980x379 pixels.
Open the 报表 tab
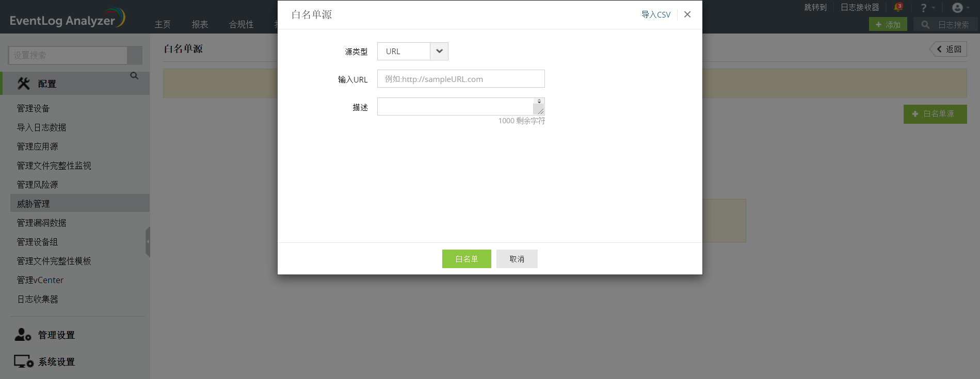point(200,24)
